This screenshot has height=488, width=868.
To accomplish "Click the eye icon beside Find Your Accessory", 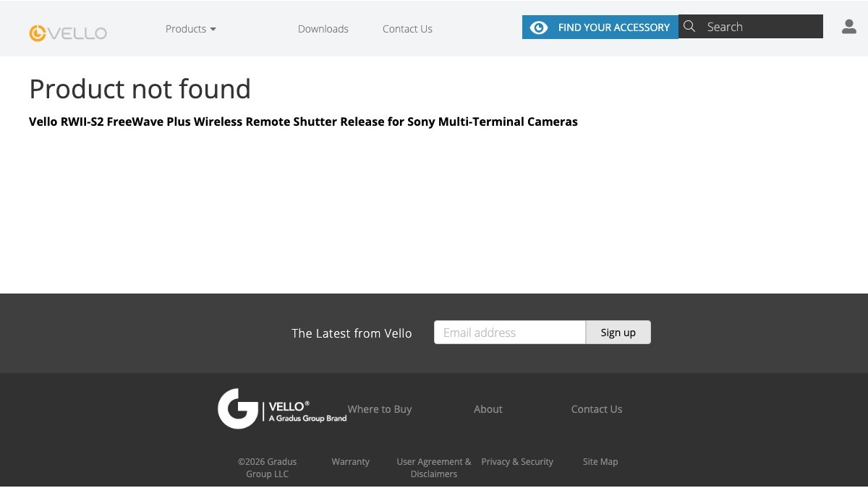I will coord(539,27).
